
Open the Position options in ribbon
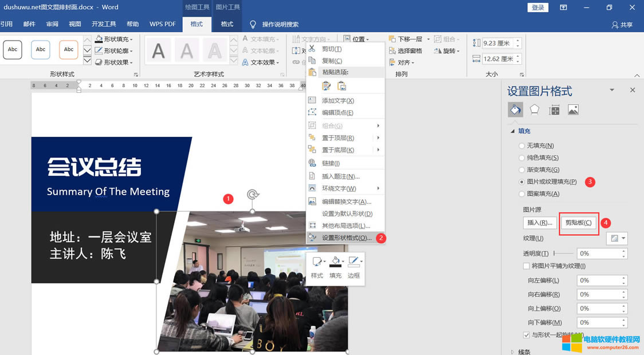click(x=356, y=39)
